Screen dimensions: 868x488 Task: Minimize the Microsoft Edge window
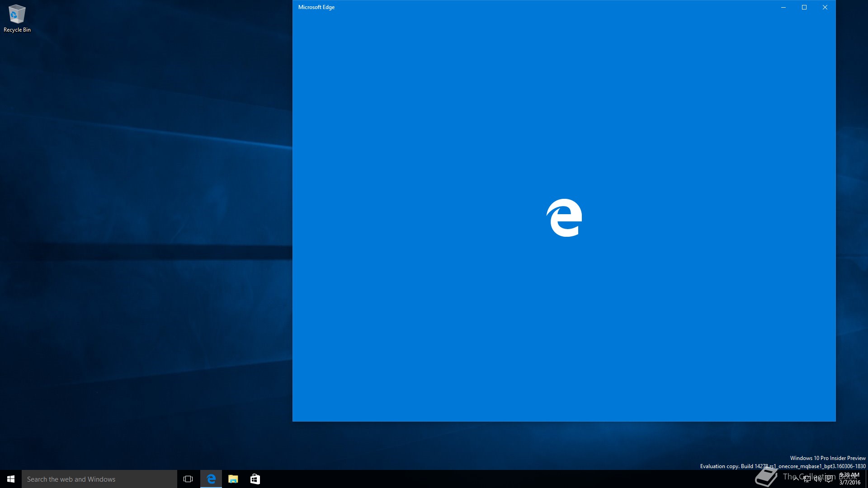(x=783, y=7)
